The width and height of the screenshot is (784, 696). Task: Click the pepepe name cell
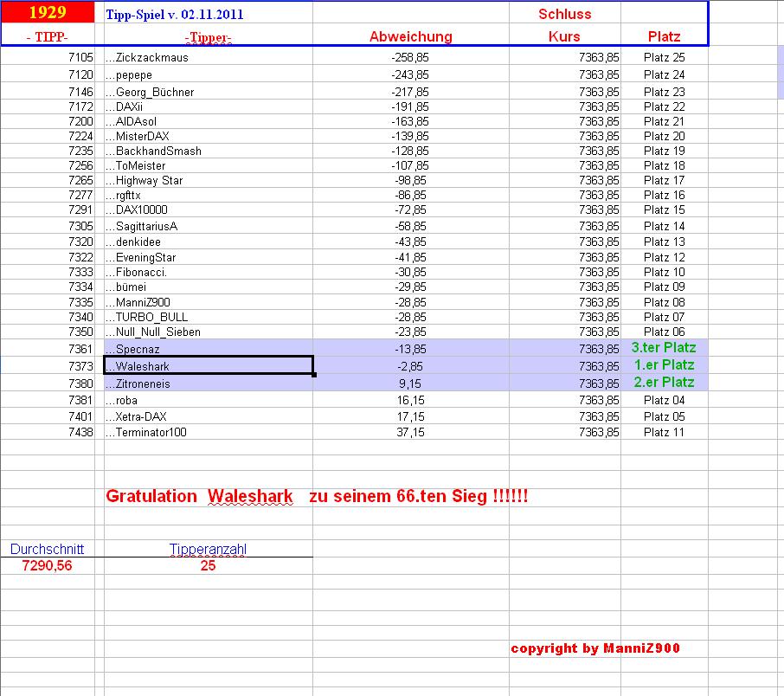[208, 74]
